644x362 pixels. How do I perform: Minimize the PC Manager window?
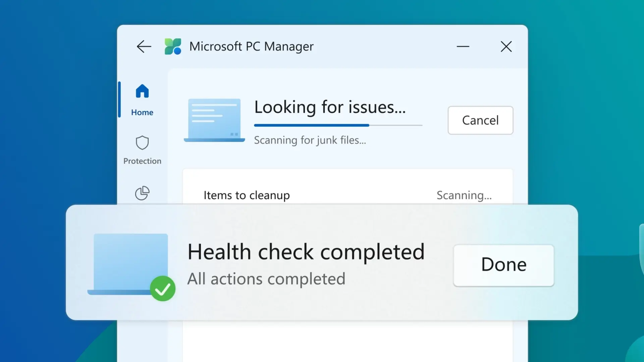coord(463,46)
